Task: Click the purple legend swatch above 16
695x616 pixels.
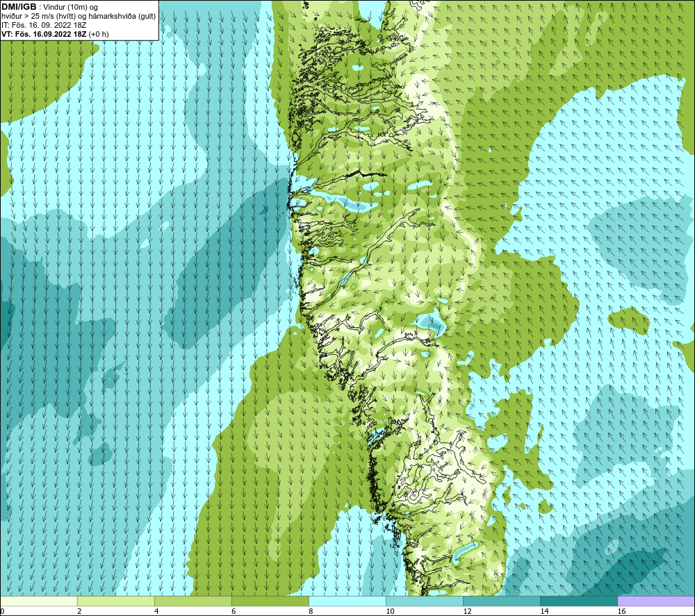Action: [656, 601]
